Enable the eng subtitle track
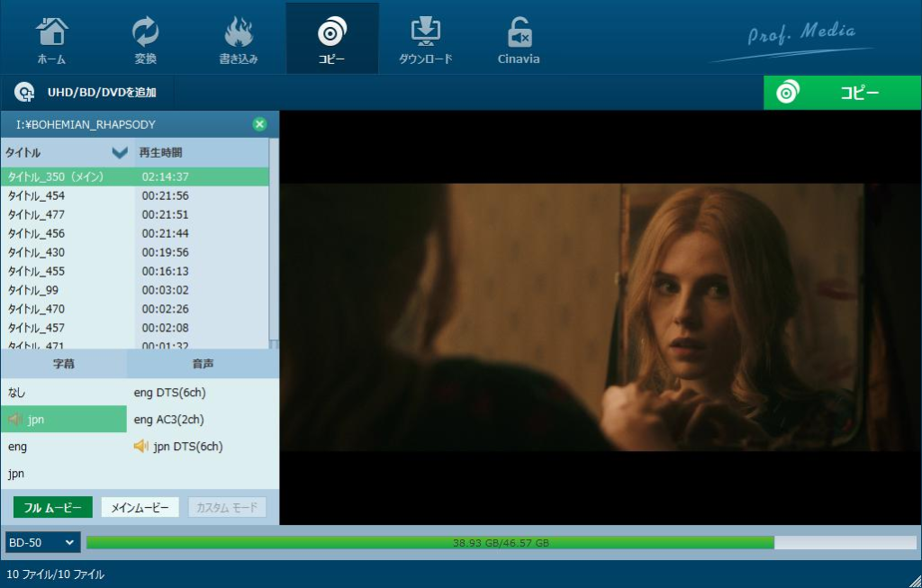The image size is (922, 588). point(18,447)
